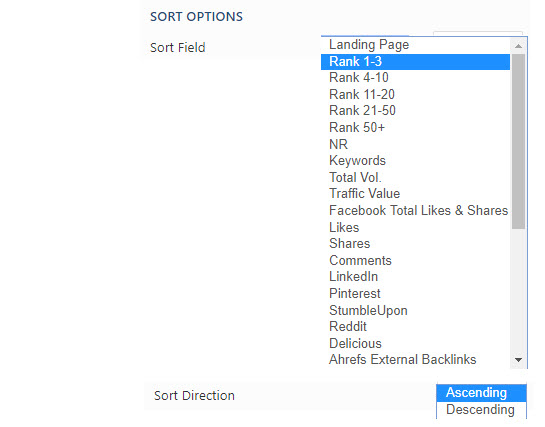
Task: Click the scroll up arrow in sort list
Action: pyautogui.click(x=518, y=46)
